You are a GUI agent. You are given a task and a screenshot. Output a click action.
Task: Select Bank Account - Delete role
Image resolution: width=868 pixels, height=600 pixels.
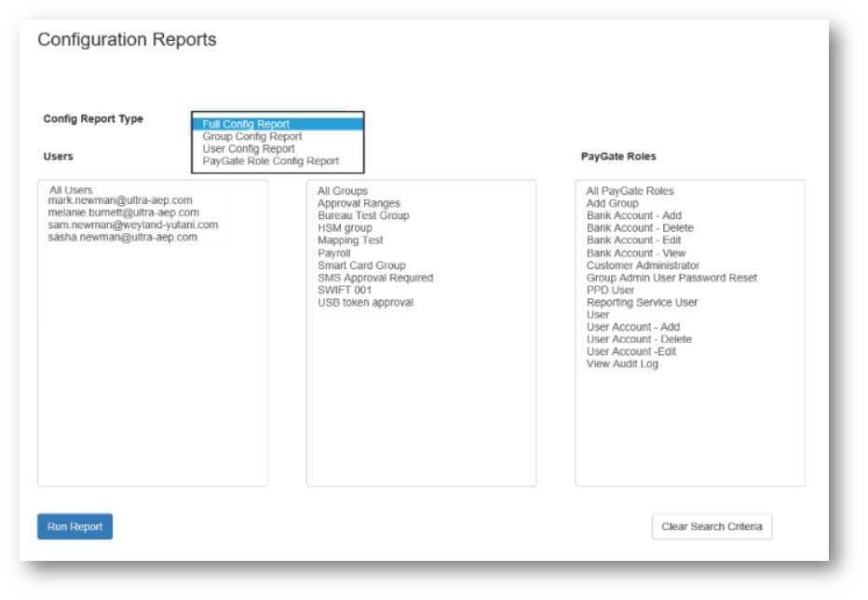pos(639,227)
